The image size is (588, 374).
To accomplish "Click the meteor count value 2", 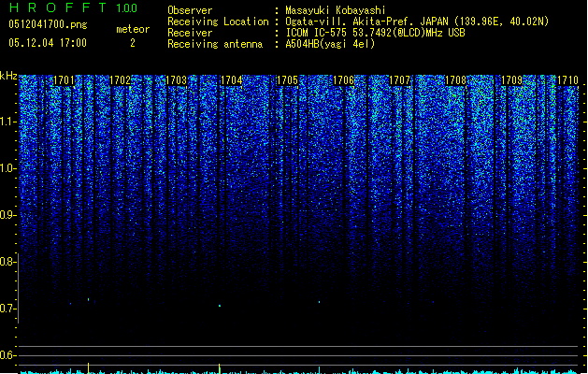I will [x=133, y=43].
